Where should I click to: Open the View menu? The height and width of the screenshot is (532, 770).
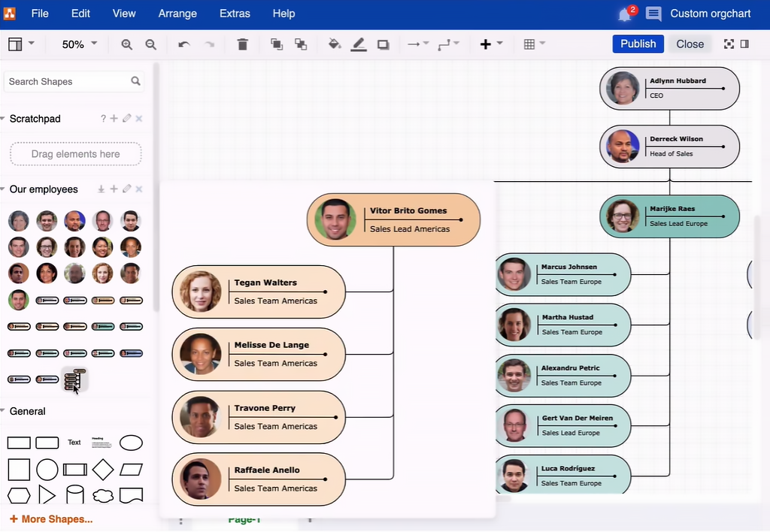[124, 14]
